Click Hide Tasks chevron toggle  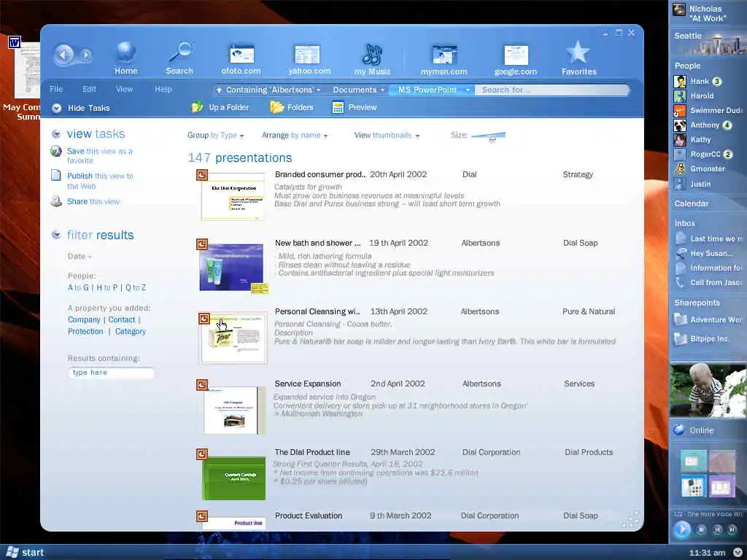[57, 108]
